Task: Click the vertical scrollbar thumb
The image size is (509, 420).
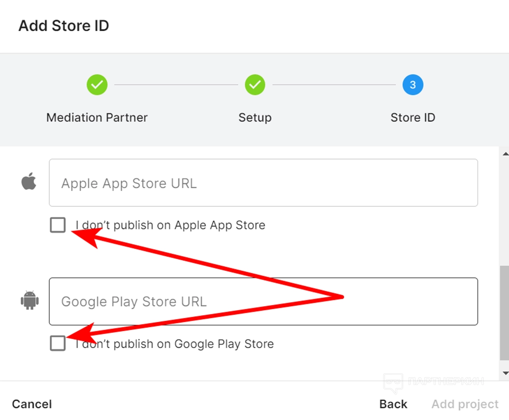Action: tap(504, 313)
